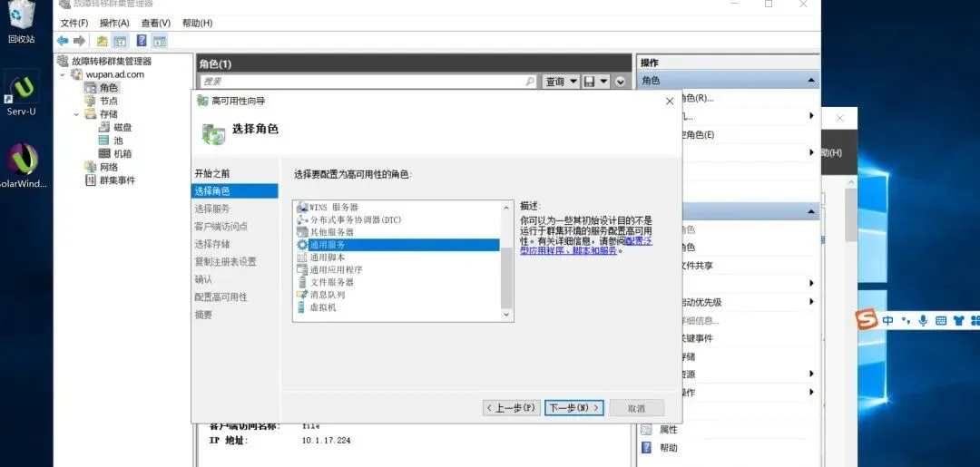Click the Forward arrow in the toolbar

click(x=79, y=41)
